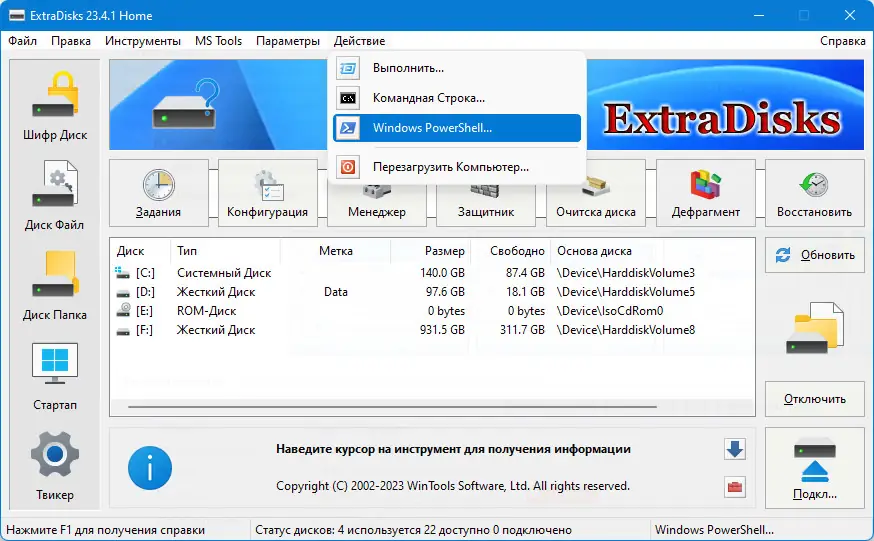Image resolution: width=874 pixels, height=541 pixels.
Task: Click the Data label of drive D:
Action: [x=336, y=292]
